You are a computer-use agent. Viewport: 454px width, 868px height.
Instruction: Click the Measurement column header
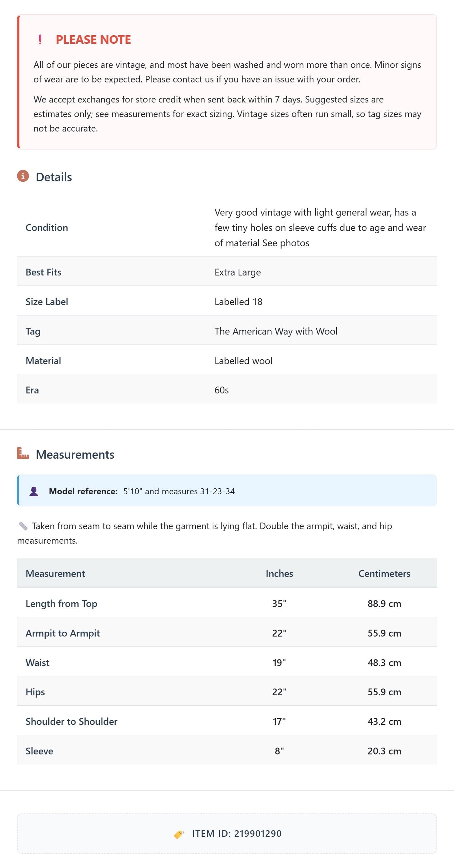55,573
